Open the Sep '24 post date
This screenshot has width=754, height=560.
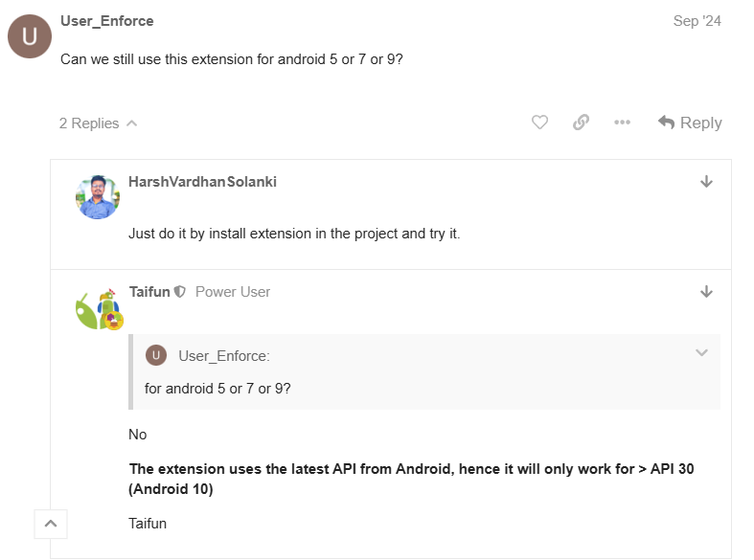pos(697,21)
